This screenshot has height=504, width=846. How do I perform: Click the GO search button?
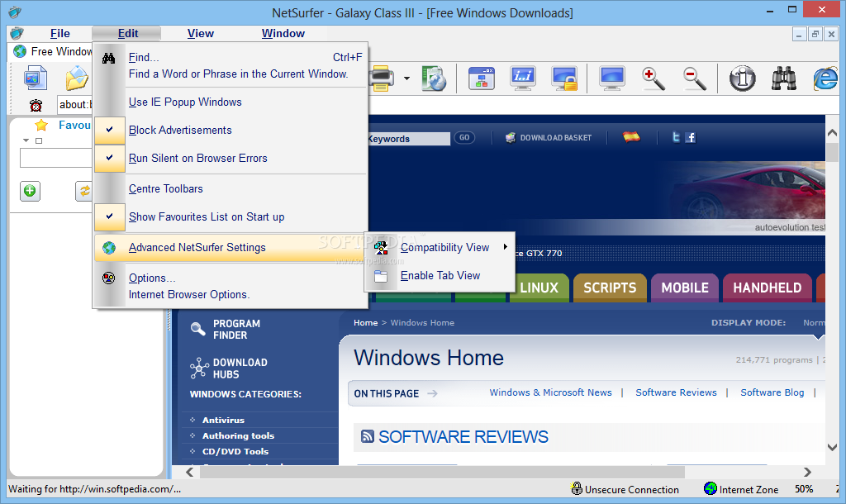coord(464,138)
